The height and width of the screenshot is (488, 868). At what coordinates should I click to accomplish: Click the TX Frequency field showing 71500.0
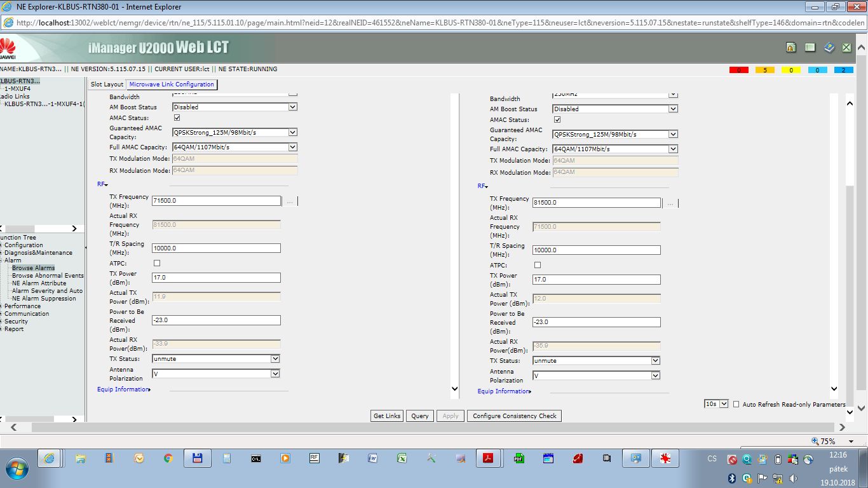pos(216,201)
